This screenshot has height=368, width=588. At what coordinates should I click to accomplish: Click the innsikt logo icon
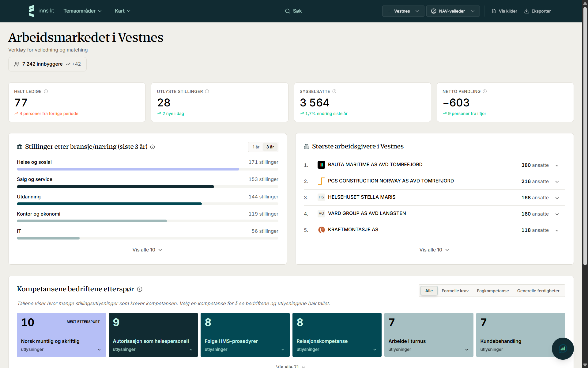coord(31,11)
